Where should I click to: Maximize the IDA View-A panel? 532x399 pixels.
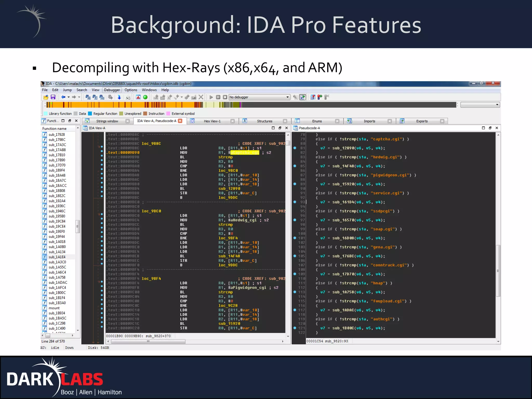[273, 128]
